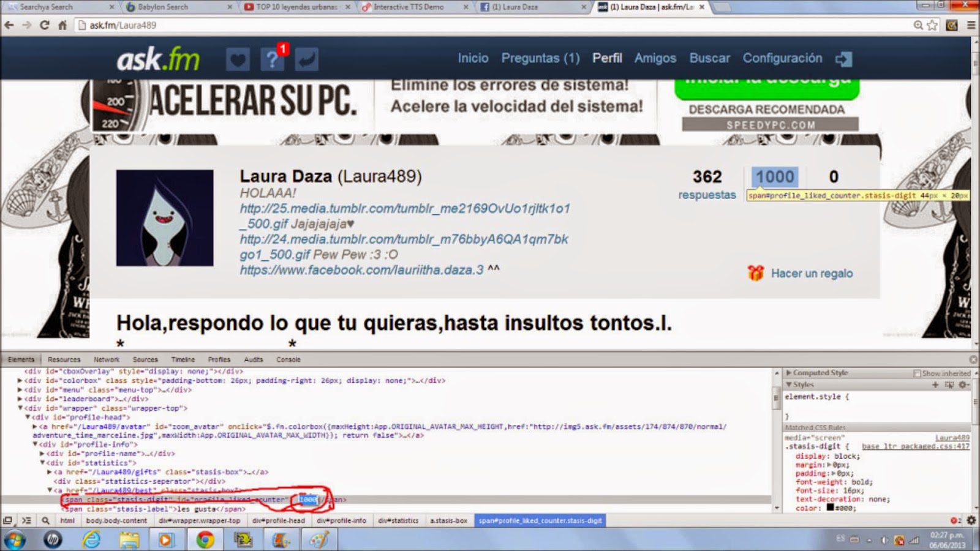This screenshot has height=551, width=980.
Task: Open DevTools settings gear at bottom right
Action: (971, 520)
